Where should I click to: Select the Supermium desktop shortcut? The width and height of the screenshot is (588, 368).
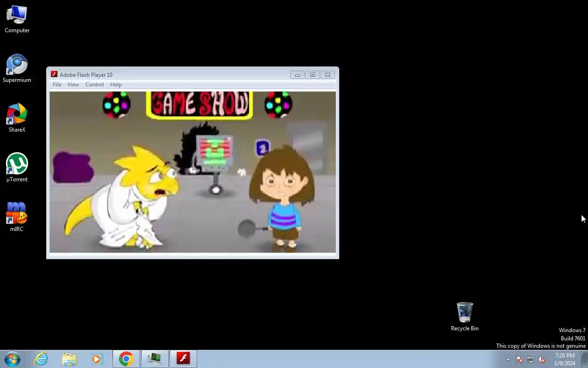coord(17,69)
